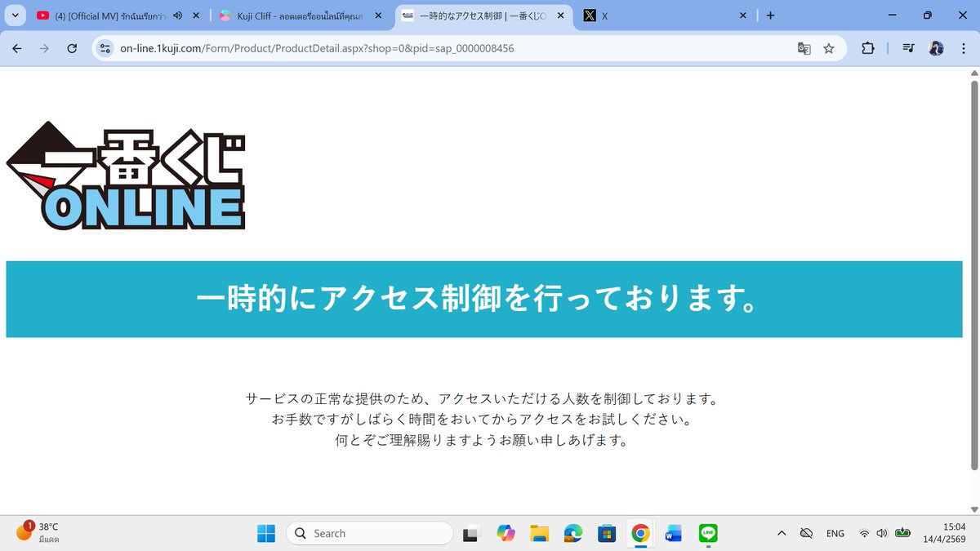
Task: Open the battery status tray icon
Action: (x=902, y=533)
